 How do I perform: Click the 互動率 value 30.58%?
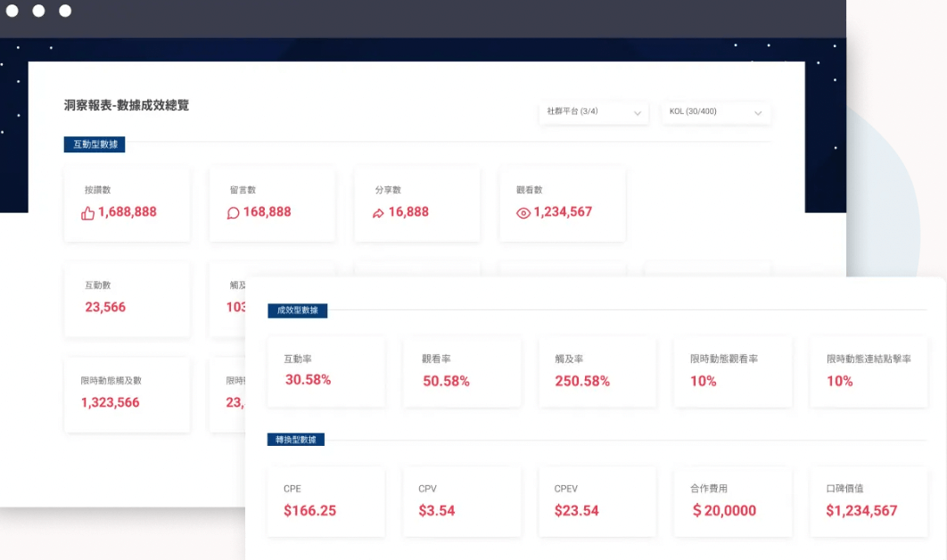tap(308, 379)
